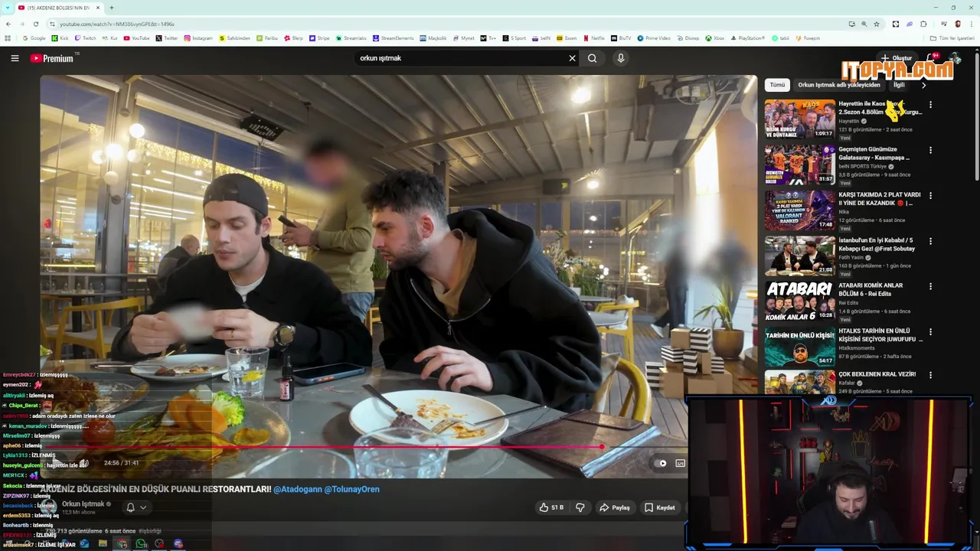Open the Netflix bookmark
The height and width of the screenshot is (551, 980).
point(594,38)
